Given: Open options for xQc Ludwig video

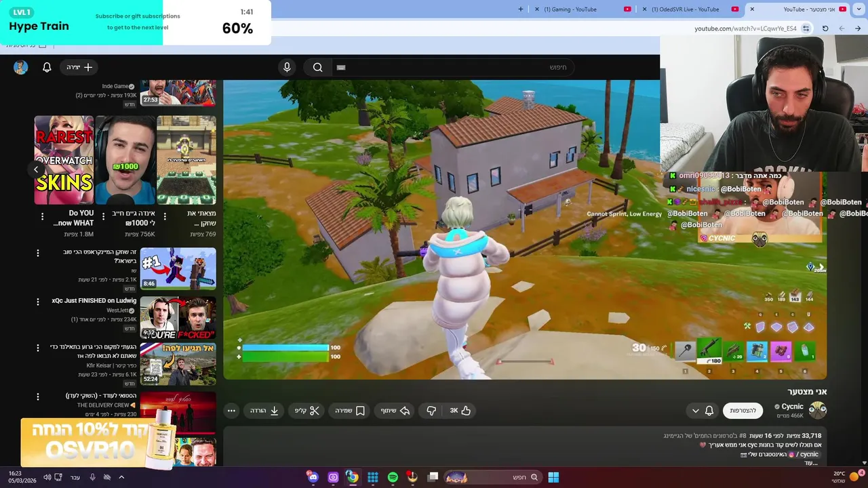Looking at the screenshot, I should [38, 302].
